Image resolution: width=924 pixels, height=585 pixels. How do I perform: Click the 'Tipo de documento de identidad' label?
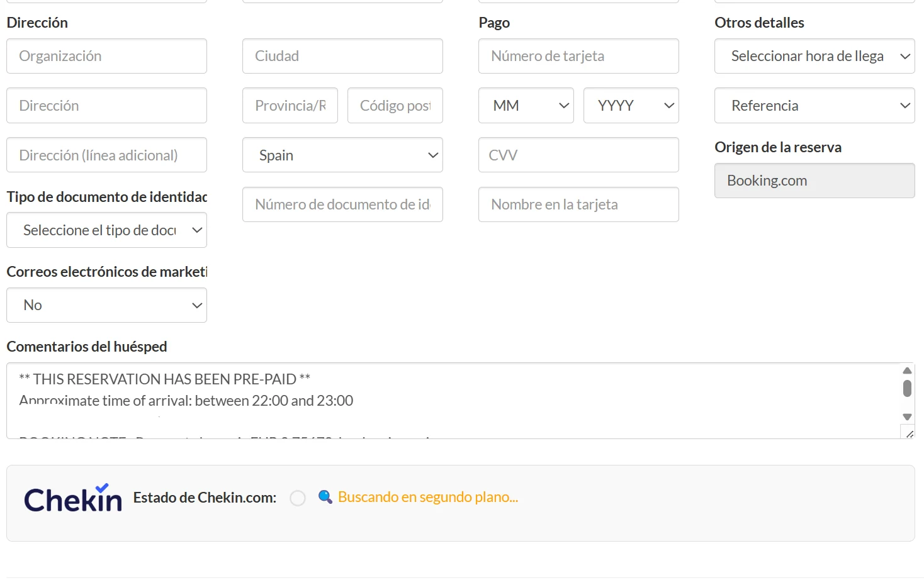(x=107, y=197)
